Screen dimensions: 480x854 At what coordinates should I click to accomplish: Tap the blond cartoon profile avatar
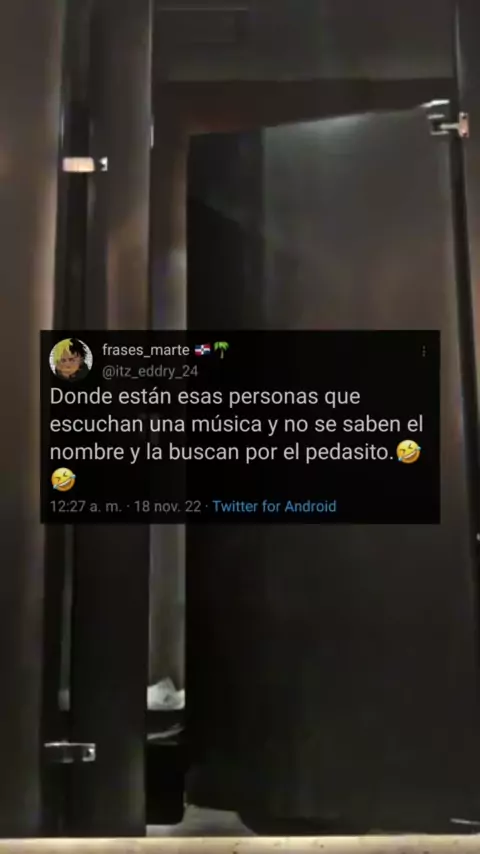(x=70, y=359)
